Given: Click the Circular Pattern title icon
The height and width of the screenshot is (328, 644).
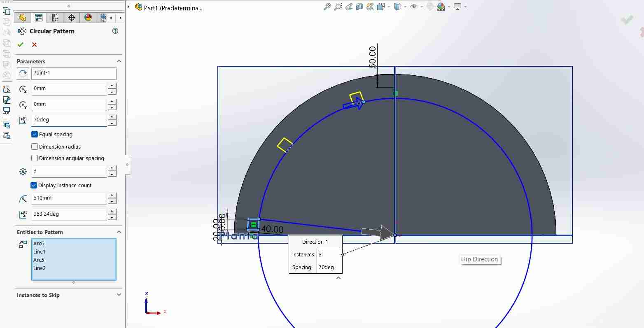Looking at the screenshot, I should pos(22,31).
